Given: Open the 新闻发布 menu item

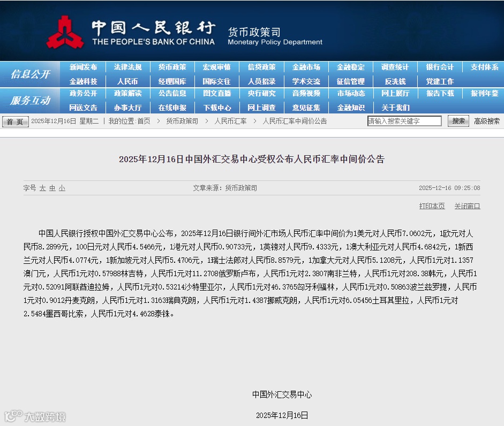Looking at the screenshot, I should pos(83,67).
